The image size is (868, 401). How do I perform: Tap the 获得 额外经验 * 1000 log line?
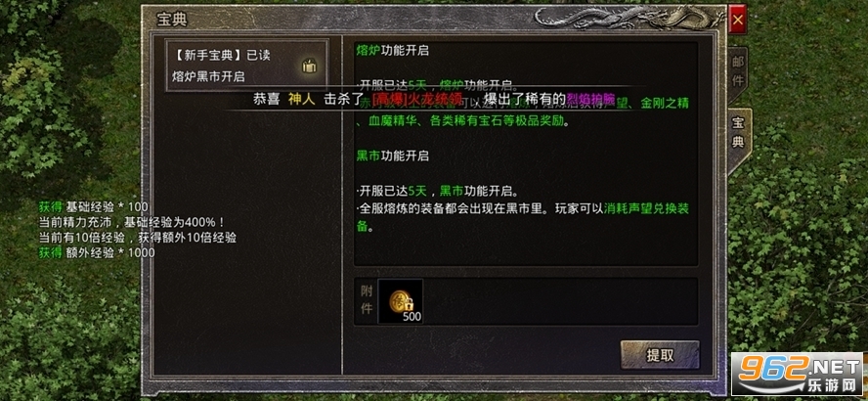97,252
